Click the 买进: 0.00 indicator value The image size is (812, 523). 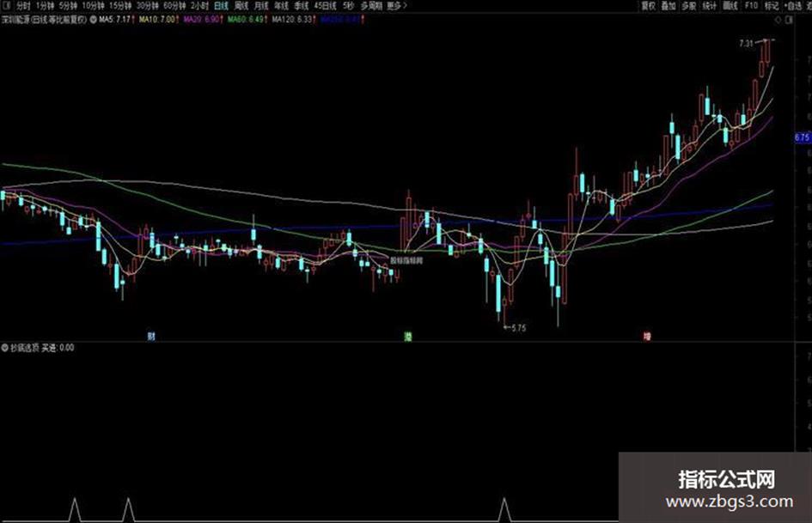[x=58, y=348]
